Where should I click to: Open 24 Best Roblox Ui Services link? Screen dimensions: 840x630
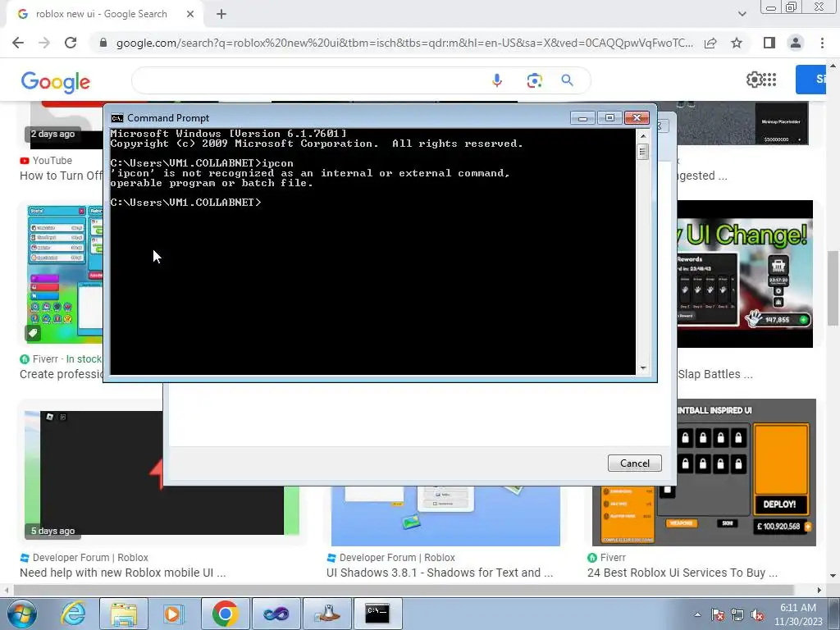click(682, 572)
